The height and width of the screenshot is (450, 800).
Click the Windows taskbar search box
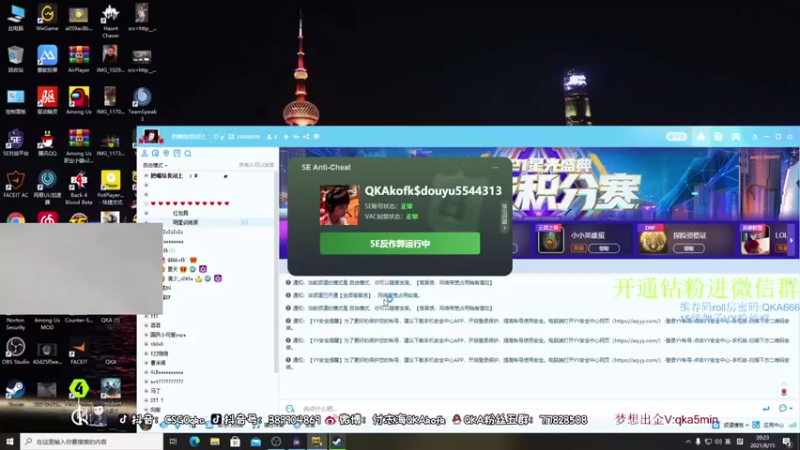(x=92, y=441)
